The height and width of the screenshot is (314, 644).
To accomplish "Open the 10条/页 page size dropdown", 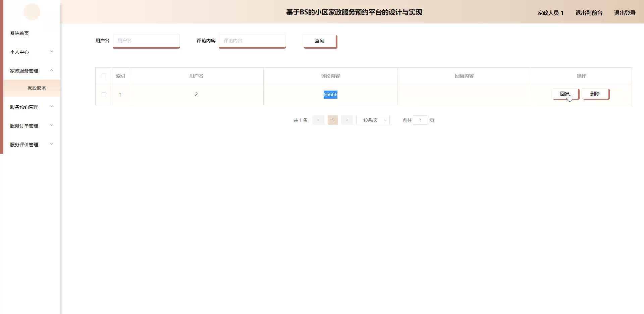I will (x=373, y=120).
